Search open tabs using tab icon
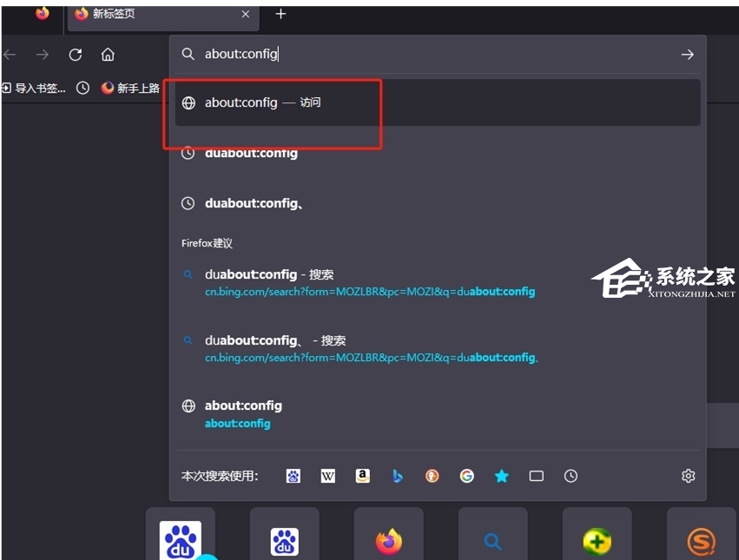 (537, 476)
